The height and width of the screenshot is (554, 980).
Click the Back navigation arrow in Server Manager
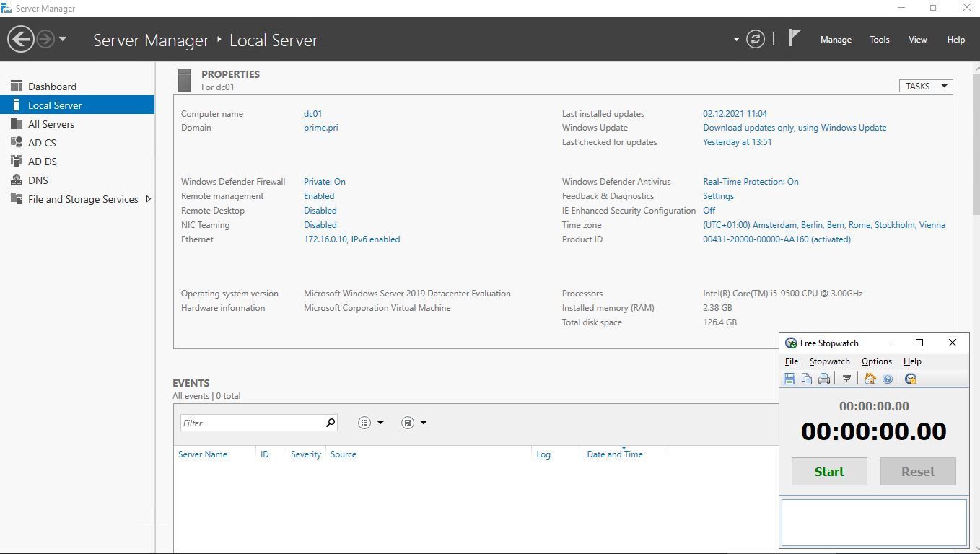pos(21,39)
